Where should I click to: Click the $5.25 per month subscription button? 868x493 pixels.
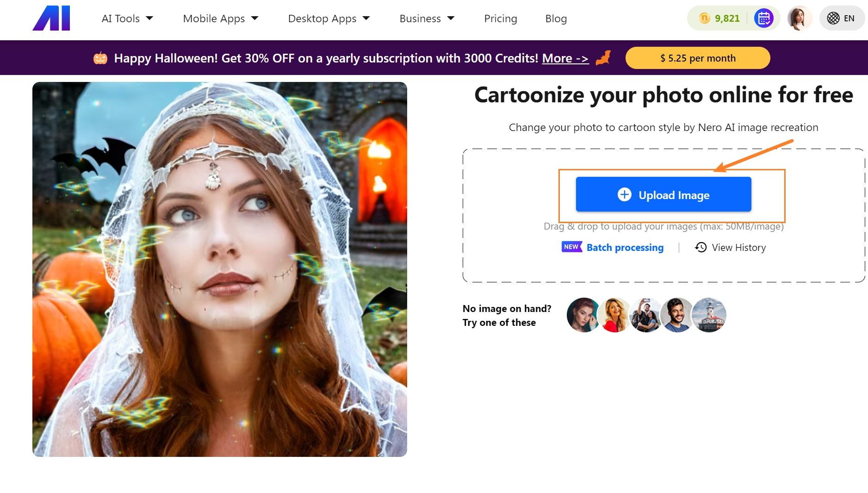(698, 58)
